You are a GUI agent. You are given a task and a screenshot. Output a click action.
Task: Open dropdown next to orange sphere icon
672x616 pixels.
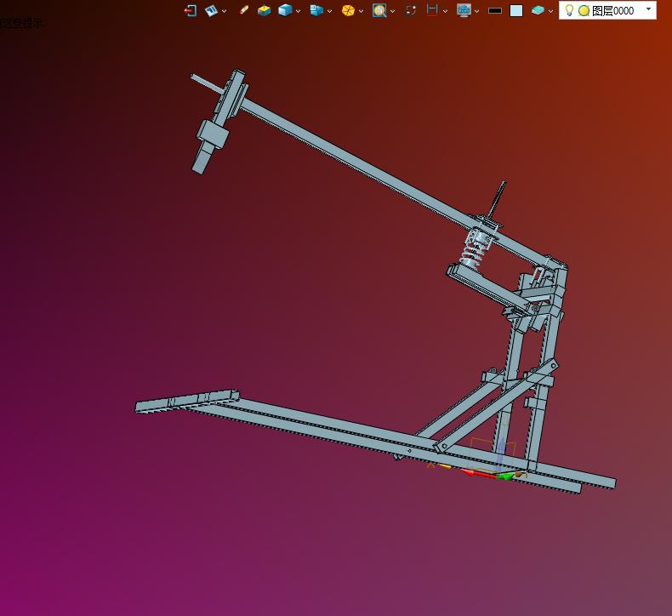(361, 11)
